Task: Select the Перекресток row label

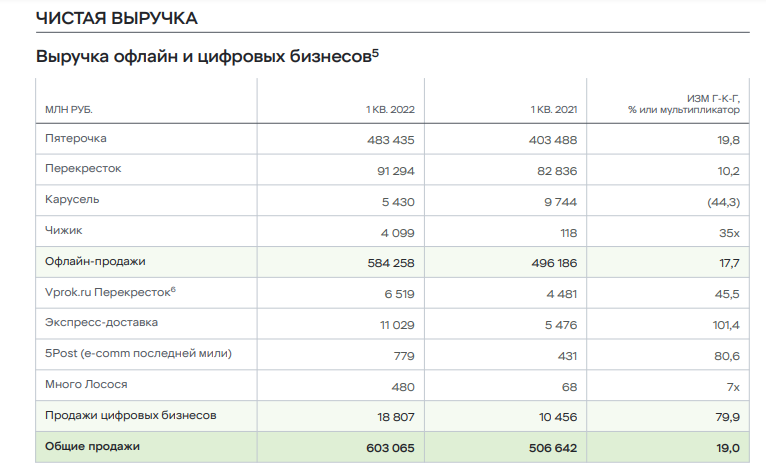Action: click(83, 169)
